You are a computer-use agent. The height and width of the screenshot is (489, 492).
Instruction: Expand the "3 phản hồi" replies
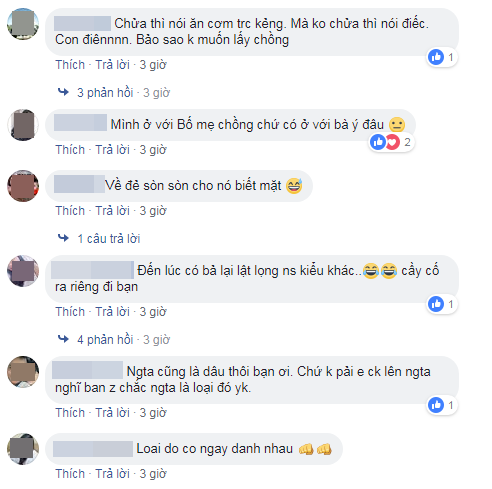click(x=105, y=92)
